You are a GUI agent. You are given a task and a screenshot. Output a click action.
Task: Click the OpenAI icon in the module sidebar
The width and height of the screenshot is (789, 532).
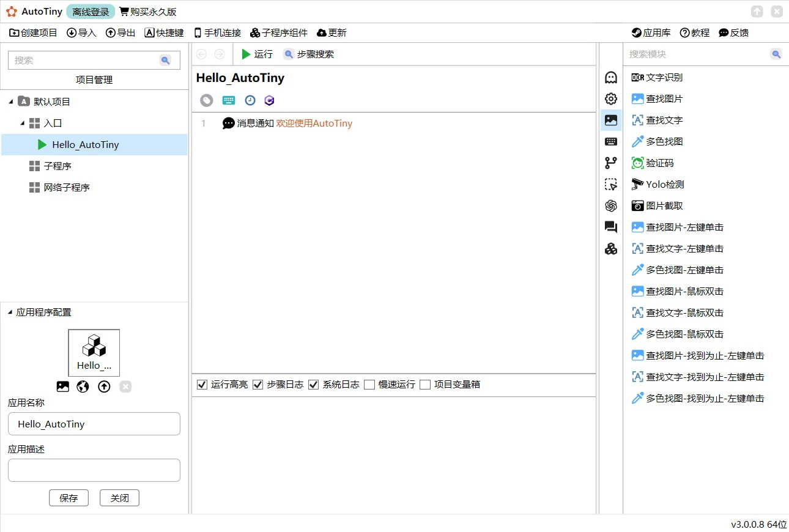pyautogui.click(x=610, y=205)
